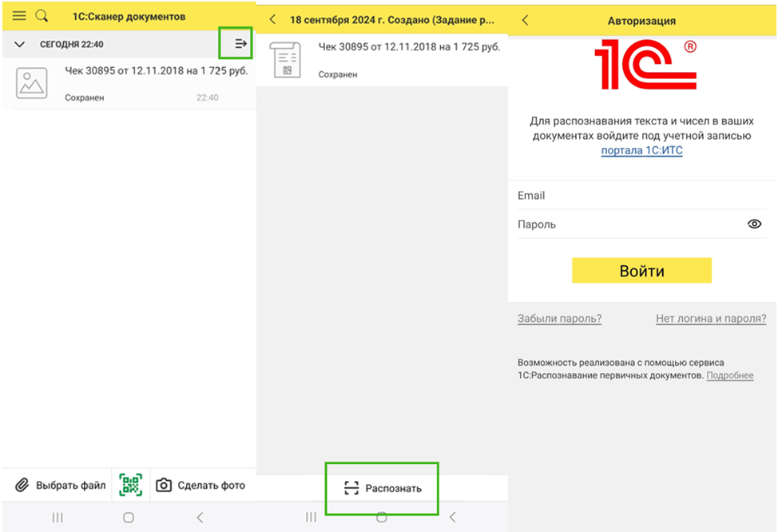
Task: Tap the 1С logo on Авторизация screen
Action: point(646,65)
